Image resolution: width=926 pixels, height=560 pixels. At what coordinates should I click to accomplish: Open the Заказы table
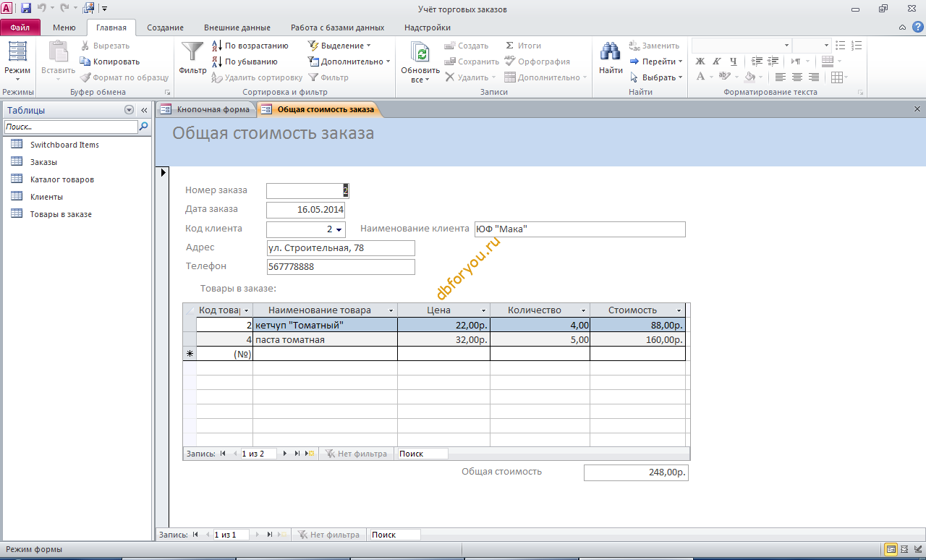click(43, 162)
